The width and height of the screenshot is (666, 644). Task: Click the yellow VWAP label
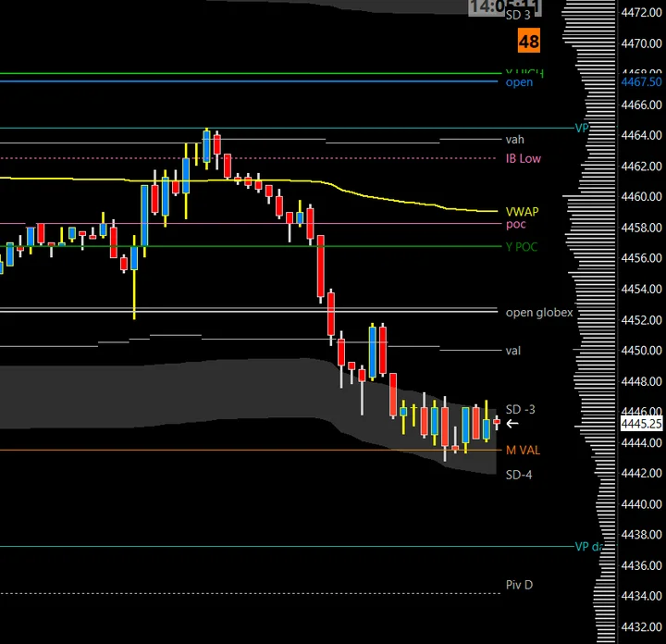pos(522,212)
